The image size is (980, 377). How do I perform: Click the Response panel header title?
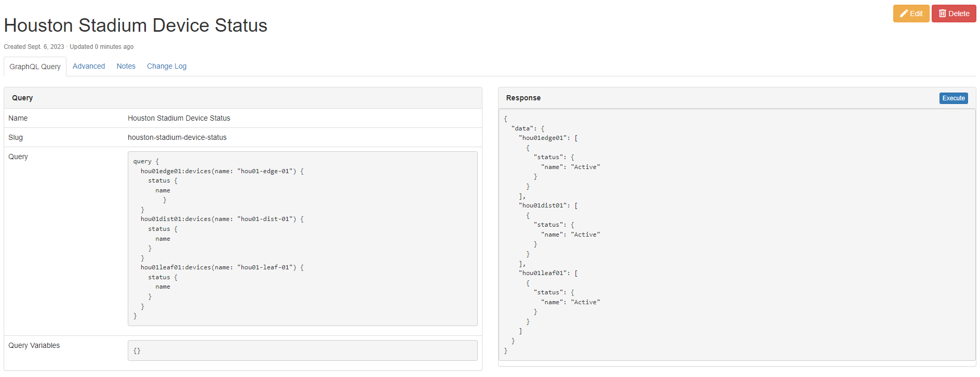coord(523,98)
